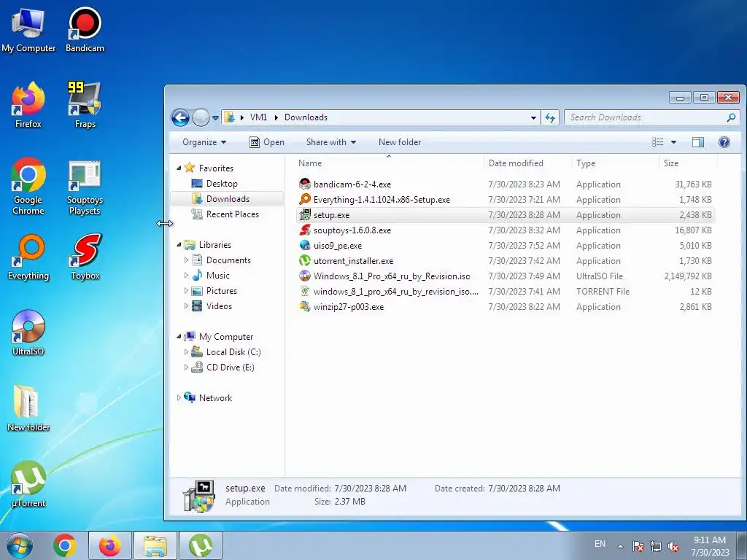Sort by the Type column header
The height and width of the screenshot is (560, 747).
pyautogui.click(x=614, y=163)
